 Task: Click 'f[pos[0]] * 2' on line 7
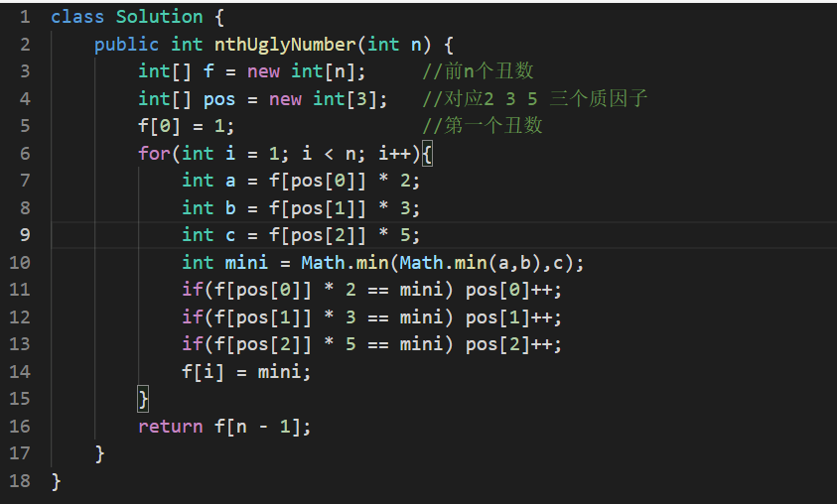[340, 181]
